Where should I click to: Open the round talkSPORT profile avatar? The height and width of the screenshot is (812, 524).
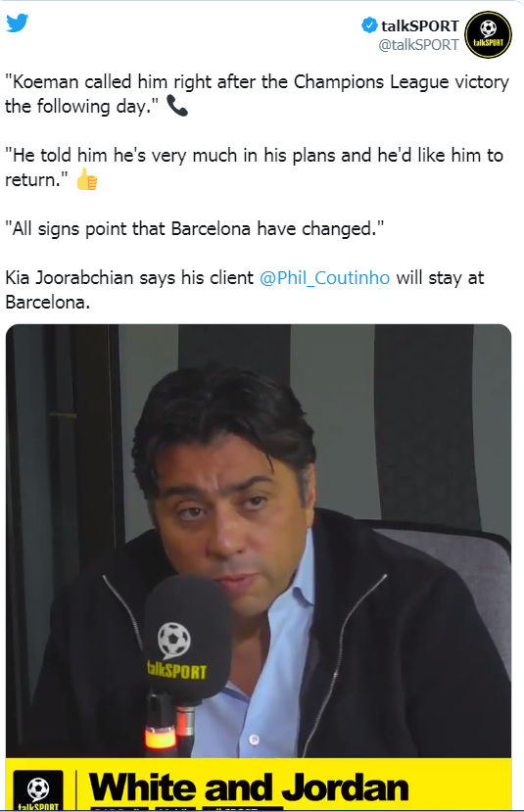pyautogui.click(x=489, y=34)
